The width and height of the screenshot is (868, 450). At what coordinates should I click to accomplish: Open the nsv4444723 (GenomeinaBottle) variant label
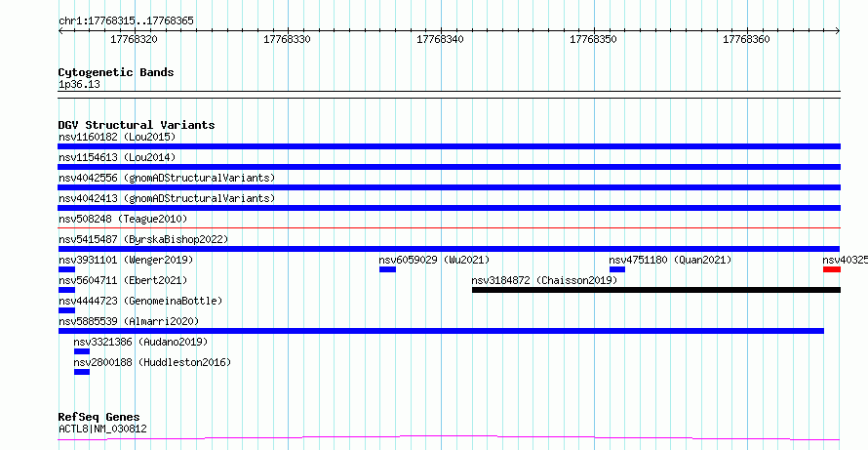[x=140, y=301]
